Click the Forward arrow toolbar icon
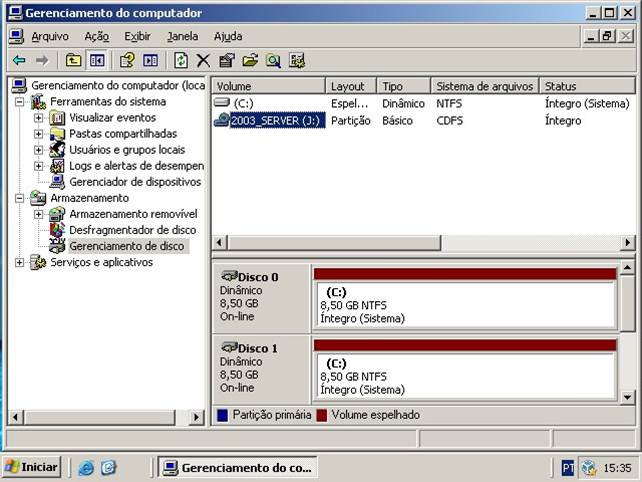 pos(42,61)
